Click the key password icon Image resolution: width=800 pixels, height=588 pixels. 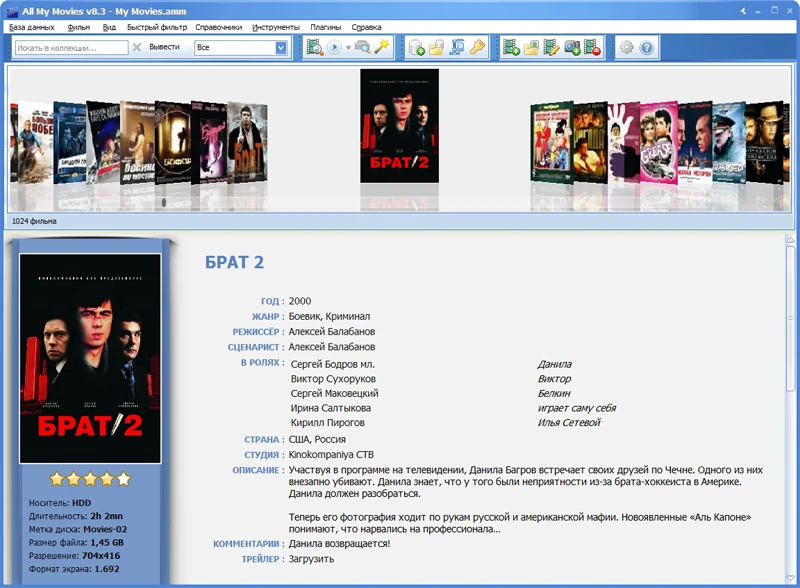point(477,47)
